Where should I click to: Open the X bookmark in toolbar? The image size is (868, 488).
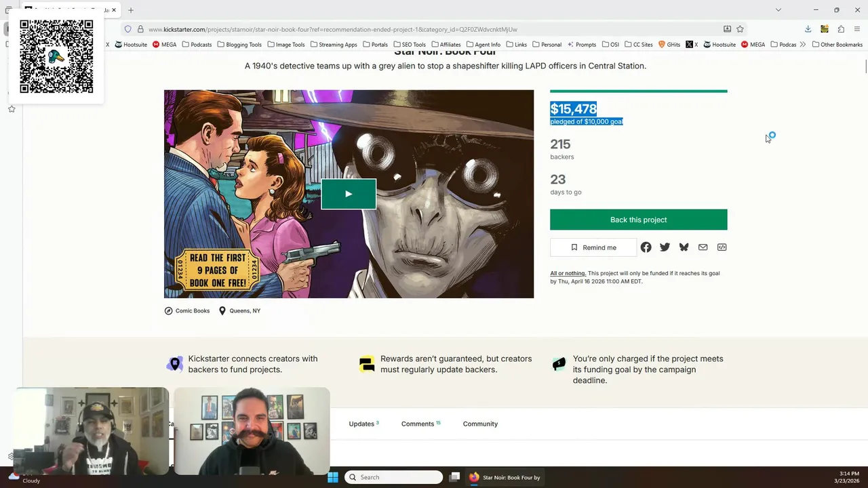[692, 45]
